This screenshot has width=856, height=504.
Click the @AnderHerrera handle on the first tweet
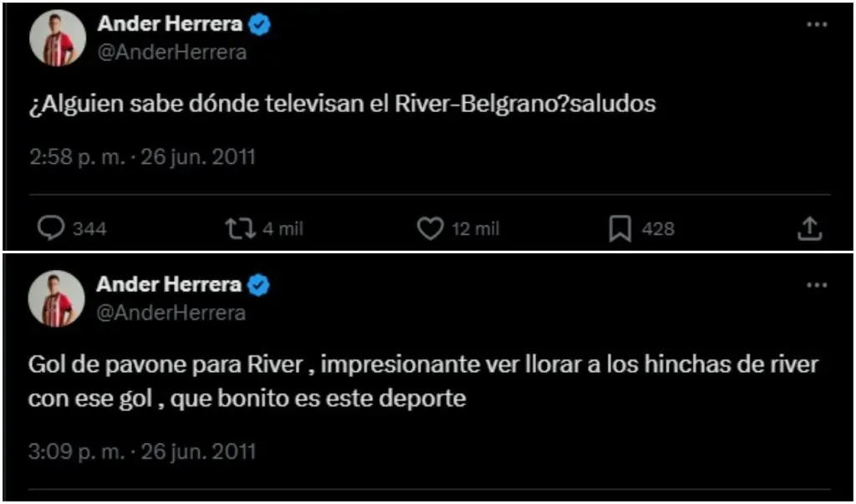click(x=172, y=52)
